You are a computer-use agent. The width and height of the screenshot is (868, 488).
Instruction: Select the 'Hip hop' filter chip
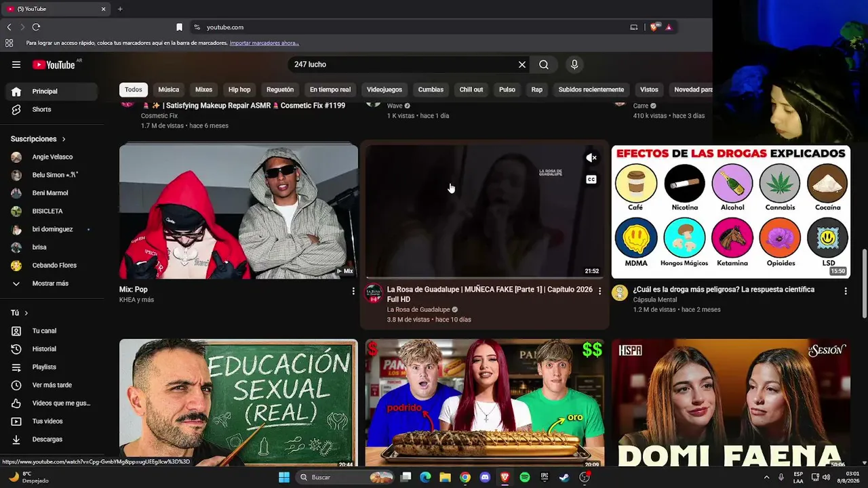point(239,89)
